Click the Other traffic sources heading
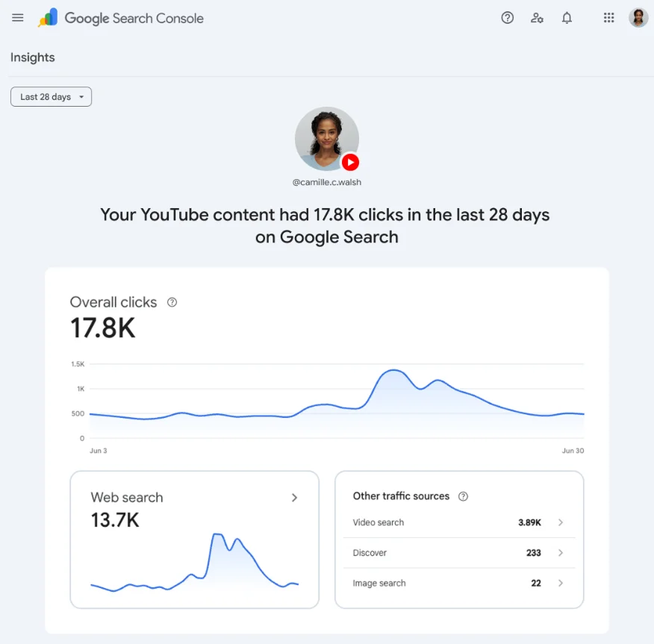 [401, 496]
